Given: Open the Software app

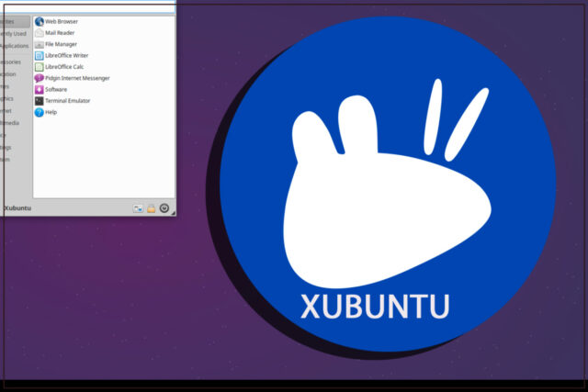Looking at the screenshot, I should (x=104, y=89).
